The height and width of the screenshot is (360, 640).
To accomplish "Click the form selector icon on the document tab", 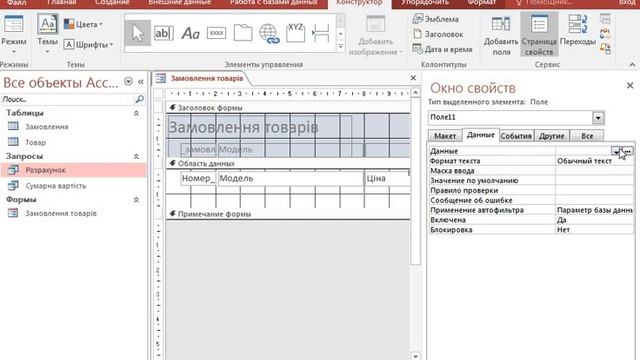I will coord(160,78).
